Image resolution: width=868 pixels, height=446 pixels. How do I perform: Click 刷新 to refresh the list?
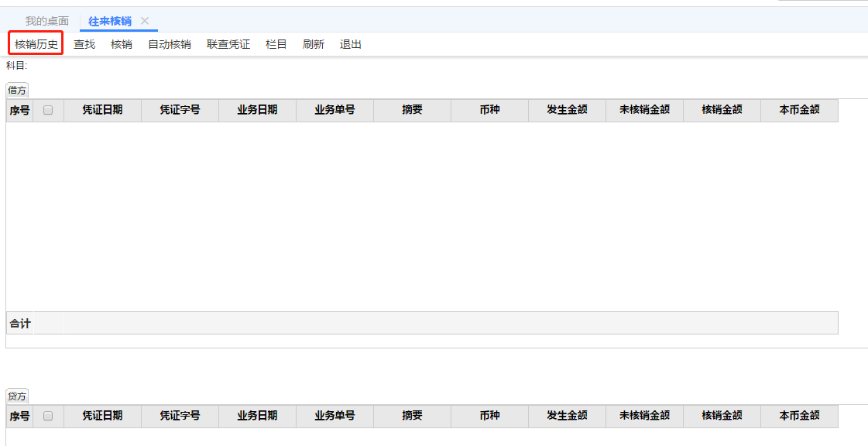point(314,44)
